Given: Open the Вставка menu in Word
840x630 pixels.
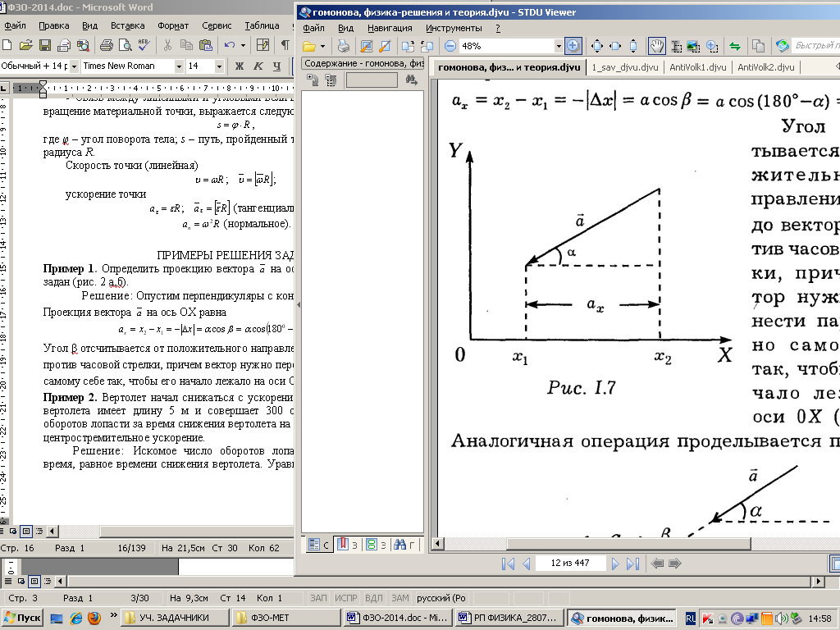Looking at the screenshot, I should [127, 25].
